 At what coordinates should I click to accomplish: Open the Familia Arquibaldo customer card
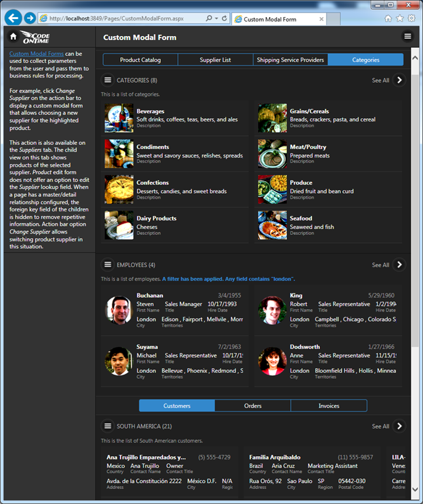click(x=312, y=472)
